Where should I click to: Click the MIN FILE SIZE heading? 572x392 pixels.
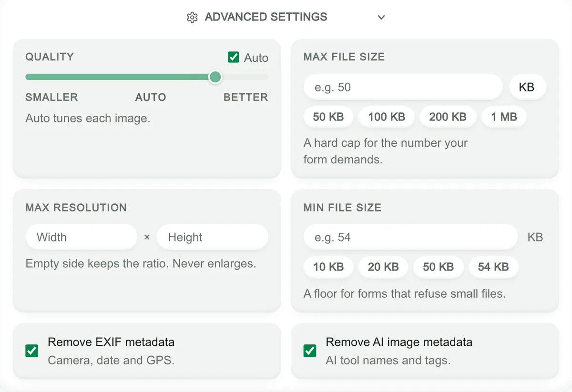coord(342,208)
